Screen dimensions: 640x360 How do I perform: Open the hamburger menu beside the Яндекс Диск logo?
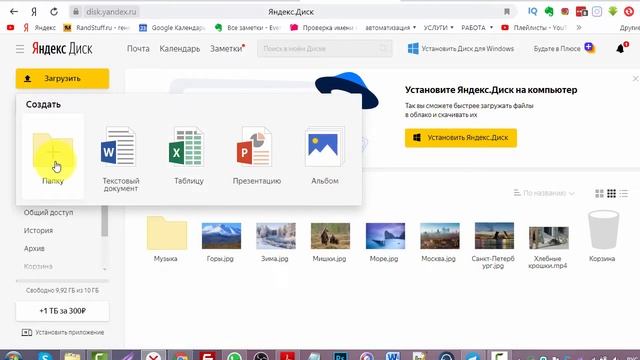point(20,49)
